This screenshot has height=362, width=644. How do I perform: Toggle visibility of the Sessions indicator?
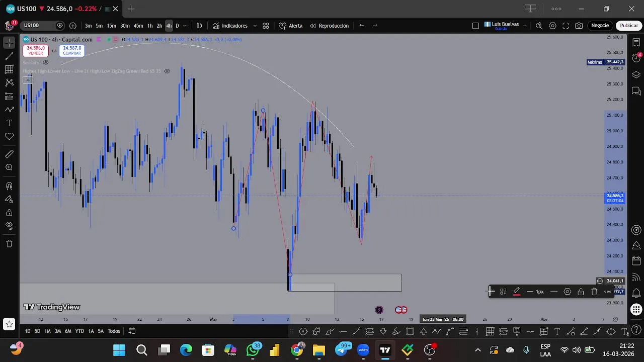45,63
